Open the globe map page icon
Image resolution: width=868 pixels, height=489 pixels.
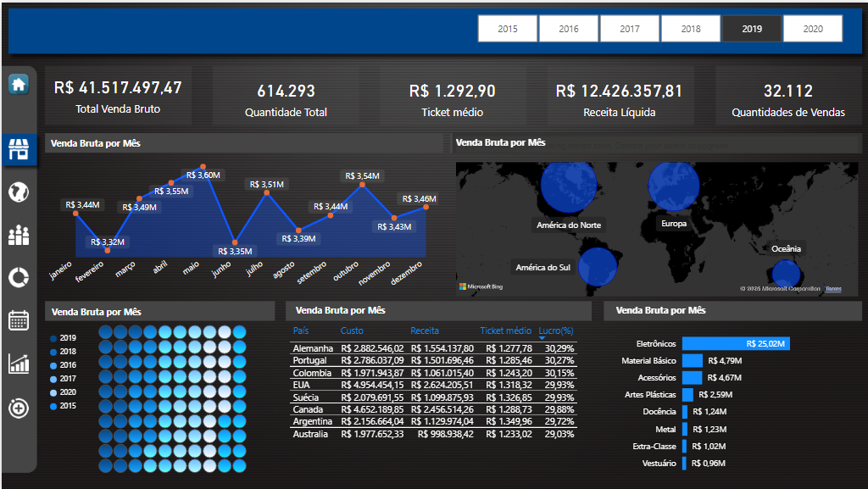[19, 192]
